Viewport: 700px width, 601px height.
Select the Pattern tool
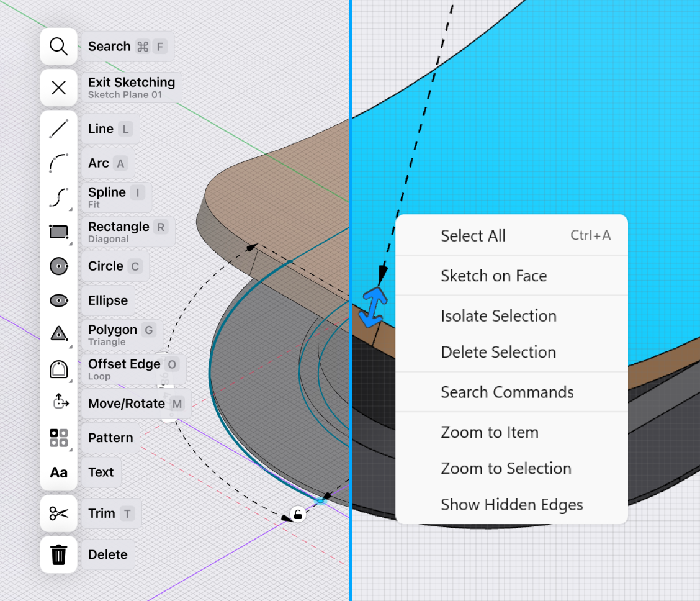point(59,438)
